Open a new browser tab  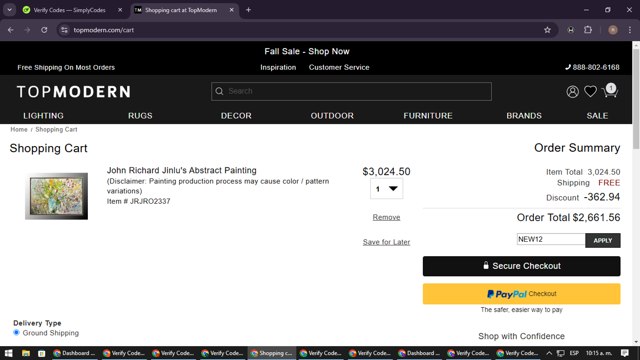pyautogui.click(x=248, y=10)
